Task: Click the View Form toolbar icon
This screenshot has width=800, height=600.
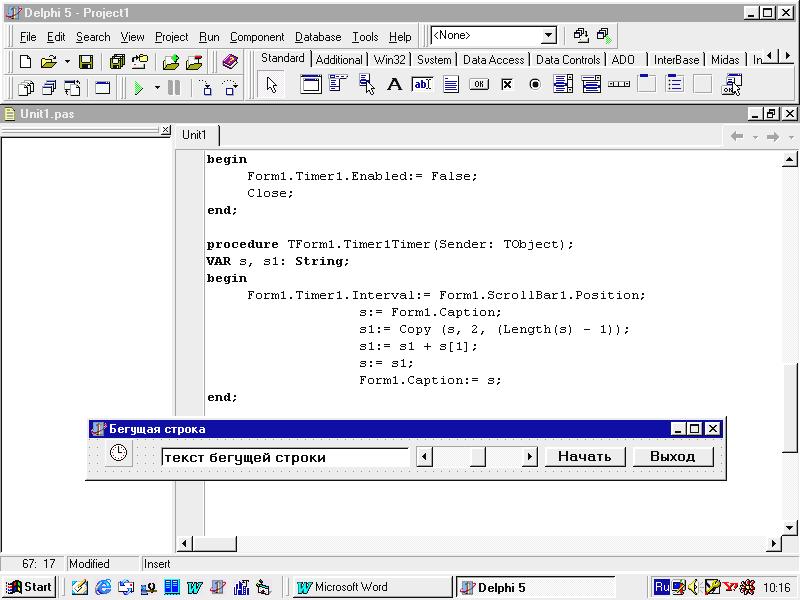Action: click(49, 88)
